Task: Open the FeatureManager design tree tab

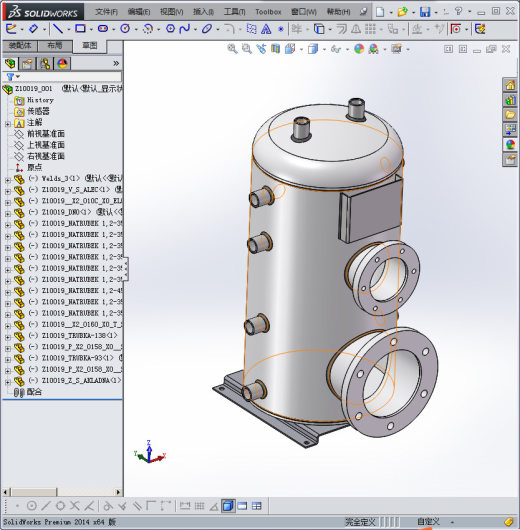Action: tap(10, 63)
